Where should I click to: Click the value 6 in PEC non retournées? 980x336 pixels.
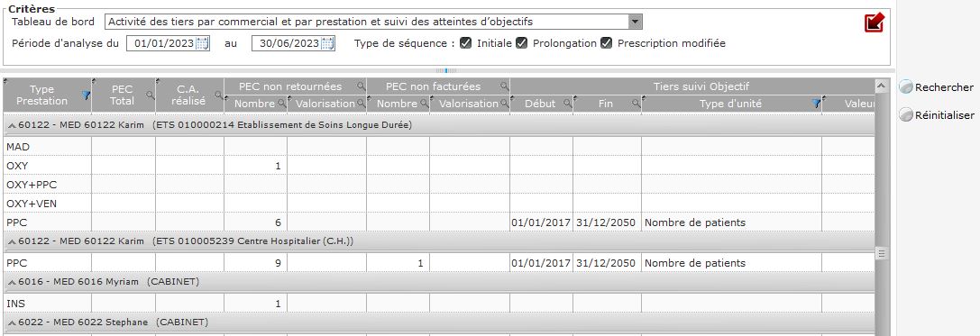(278, 222)
